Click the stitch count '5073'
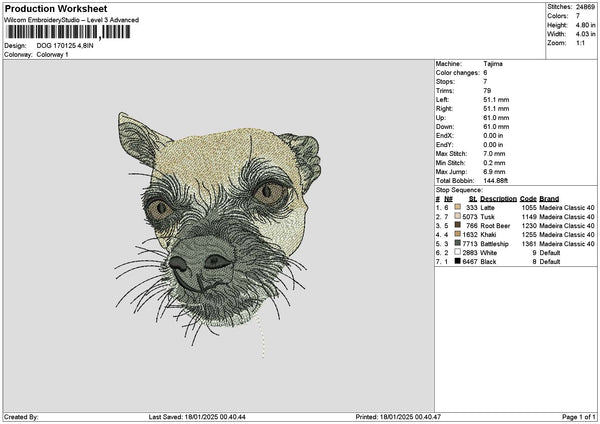The image size is (600, 424). pyautogui.click(x=470, y=217)
